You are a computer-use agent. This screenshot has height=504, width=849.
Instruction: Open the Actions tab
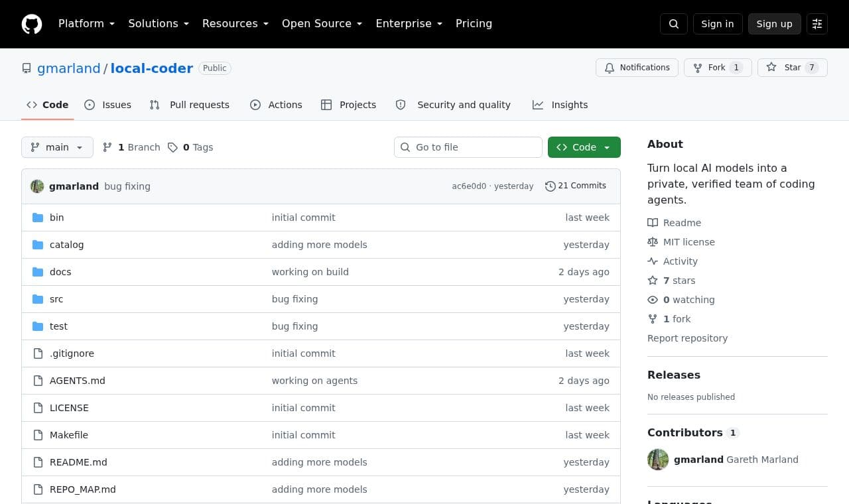click(276, 105)
